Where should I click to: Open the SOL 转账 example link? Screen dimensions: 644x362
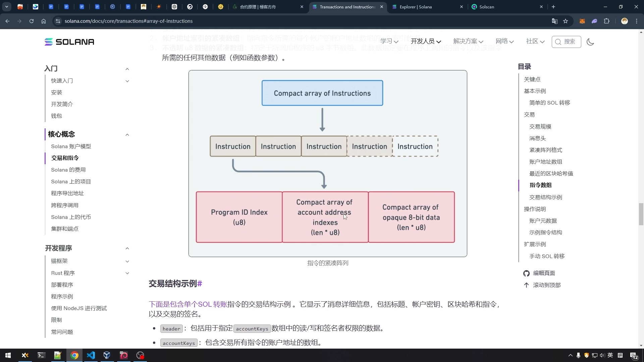point(188,304)
